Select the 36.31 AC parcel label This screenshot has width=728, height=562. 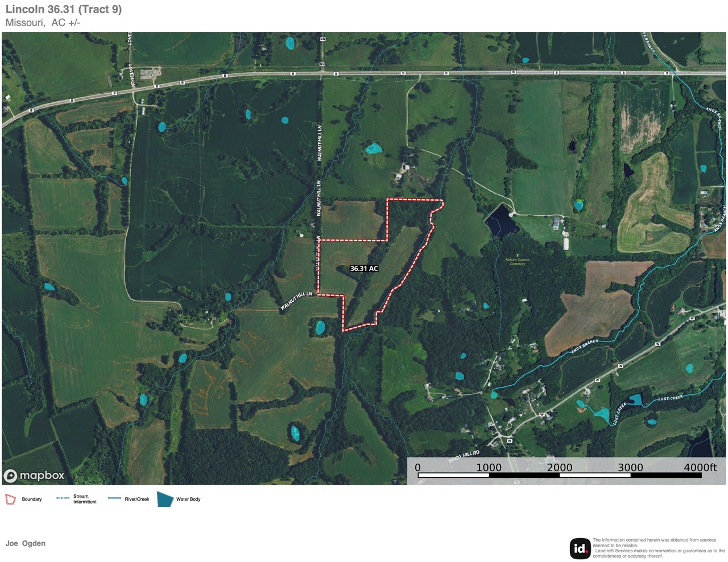pyautogui.click(x=364, y=268)
